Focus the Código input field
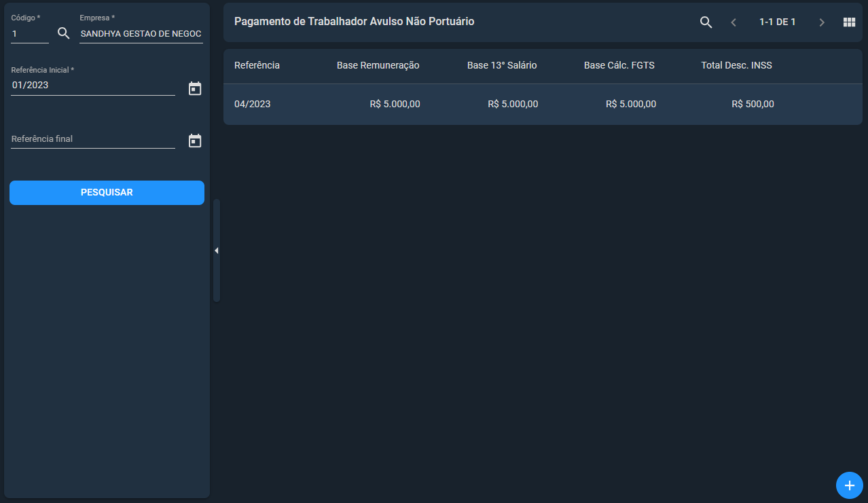 pyautogui.click(x=30, y=33)
